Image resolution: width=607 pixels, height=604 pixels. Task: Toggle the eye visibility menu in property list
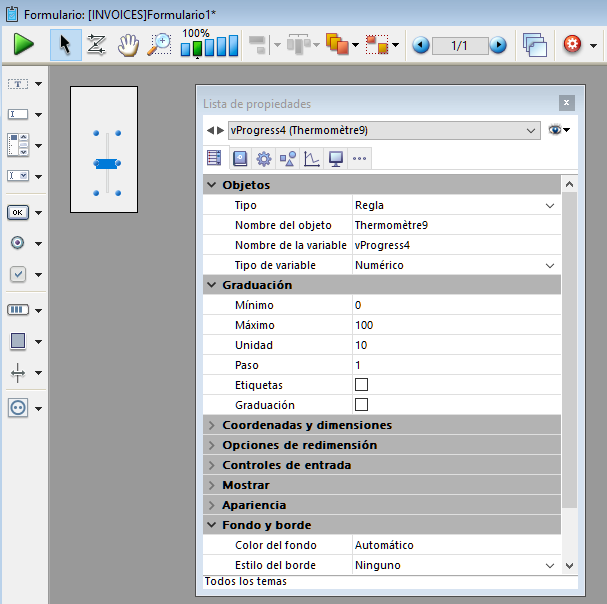pos(558,130)
